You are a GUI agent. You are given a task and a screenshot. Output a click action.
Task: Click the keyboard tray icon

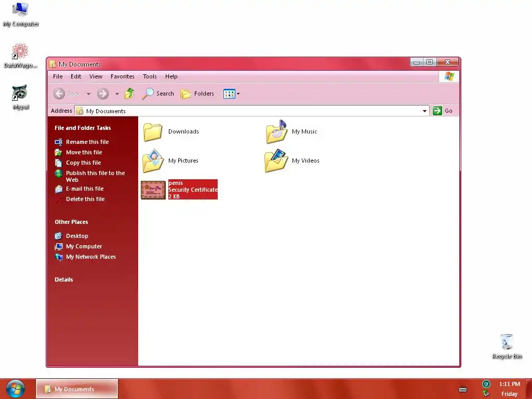(463, 389)
